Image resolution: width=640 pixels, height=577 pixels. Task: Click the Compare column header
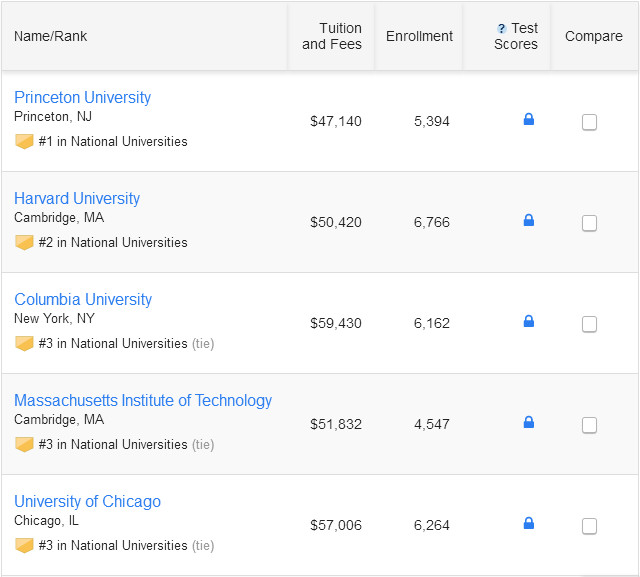pos(593,36)
